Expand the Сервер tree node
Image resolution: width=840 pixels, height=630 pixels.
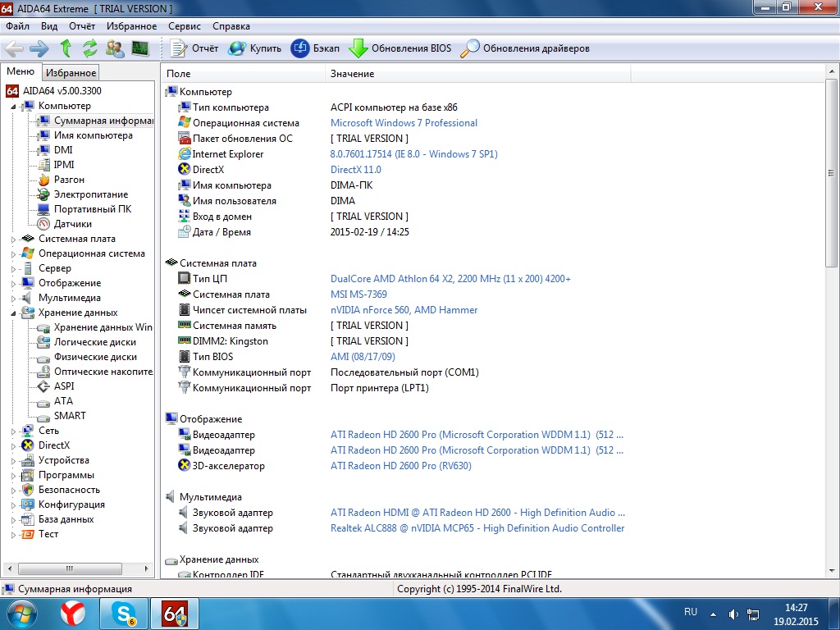click(x=13, y=269)
